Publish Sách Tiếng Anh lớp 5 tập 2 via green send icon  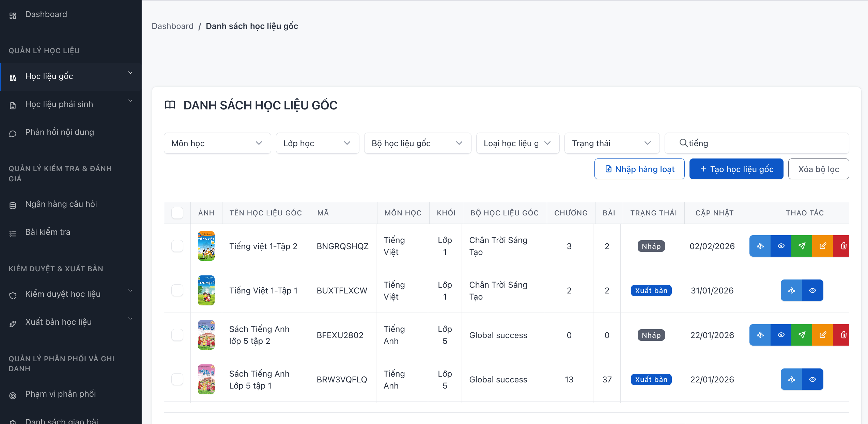pyautogui.click(x=802, y=335)
